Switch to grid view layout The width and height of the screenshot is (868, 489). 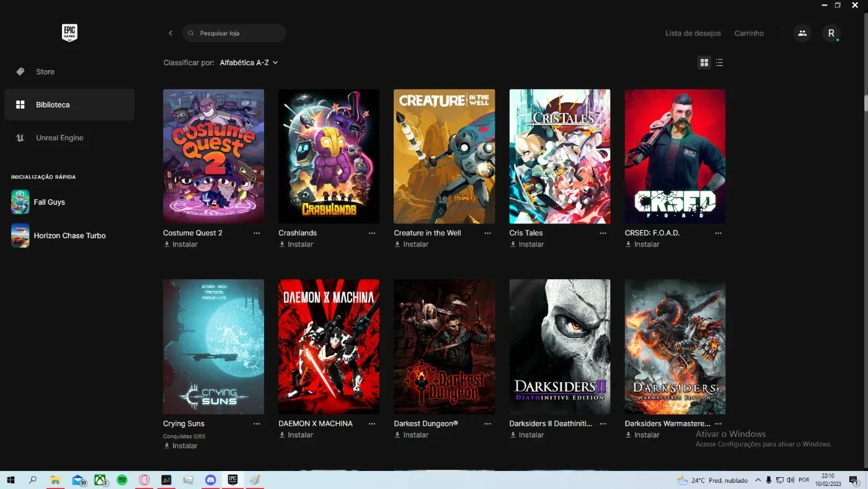[x=704, y=63]
